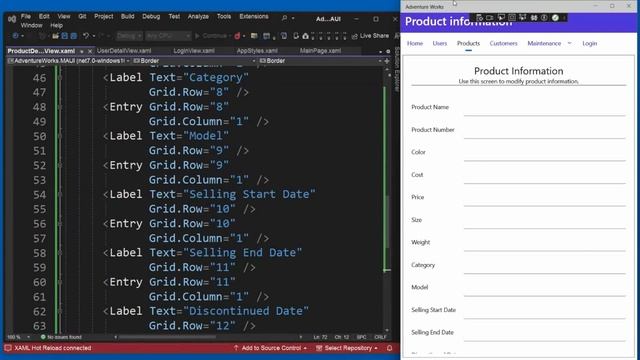Click the notifications bell in status bar

tap(389, 348)
